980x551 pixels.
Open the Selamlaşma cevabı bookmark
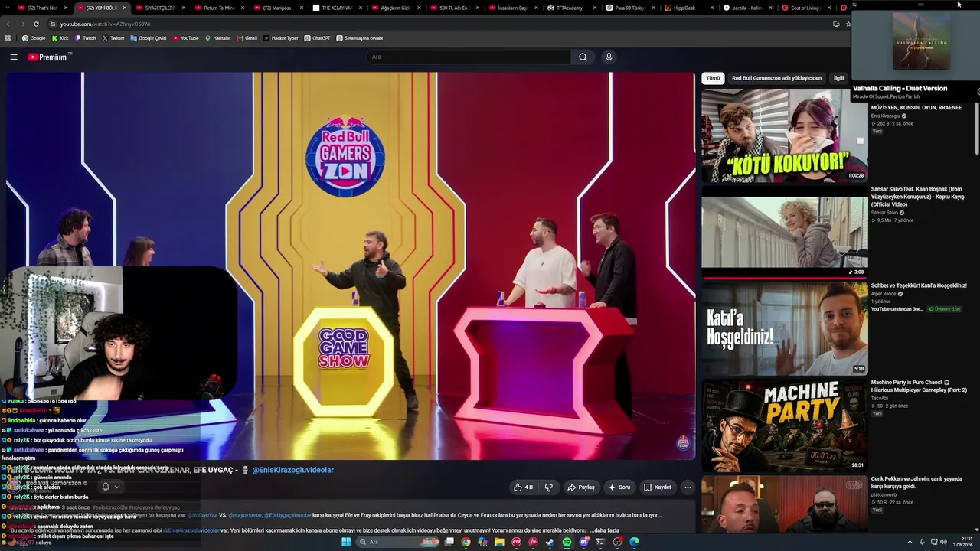point(360,38)
